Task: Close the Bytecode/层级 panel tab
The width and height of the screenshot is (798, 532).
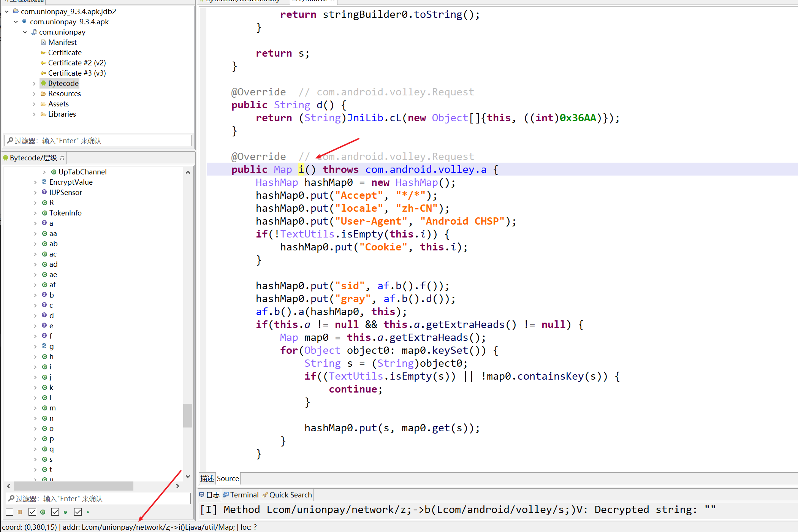Action: tap(62, 157)
